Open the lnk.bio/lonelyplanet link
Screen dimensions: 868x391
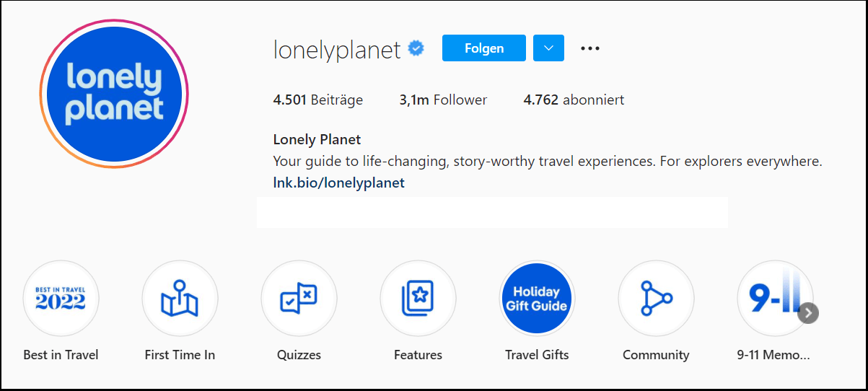click(338, 183)
